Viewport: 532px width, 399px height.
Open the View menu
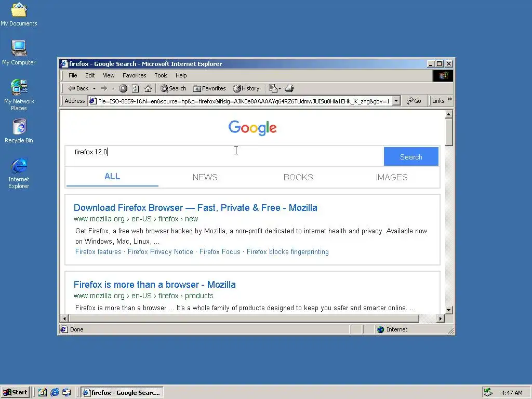[x=109, y=75]
